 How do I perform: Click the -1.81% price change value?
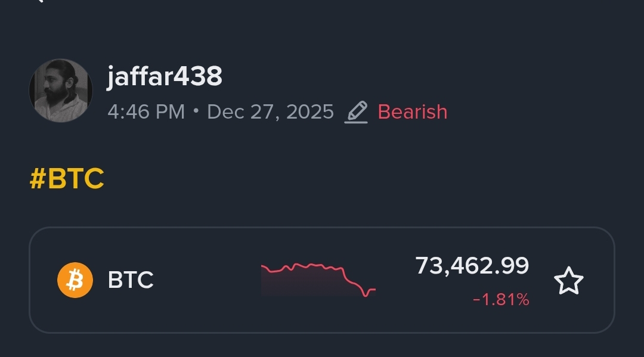tap(500, 300)
